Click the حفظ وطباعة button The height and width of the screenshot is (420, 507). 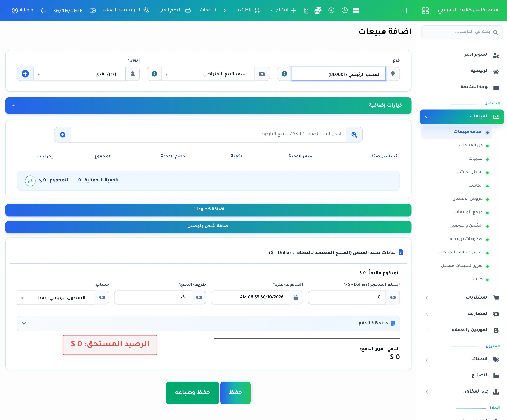pyautogui.click(x=192, y=393)
